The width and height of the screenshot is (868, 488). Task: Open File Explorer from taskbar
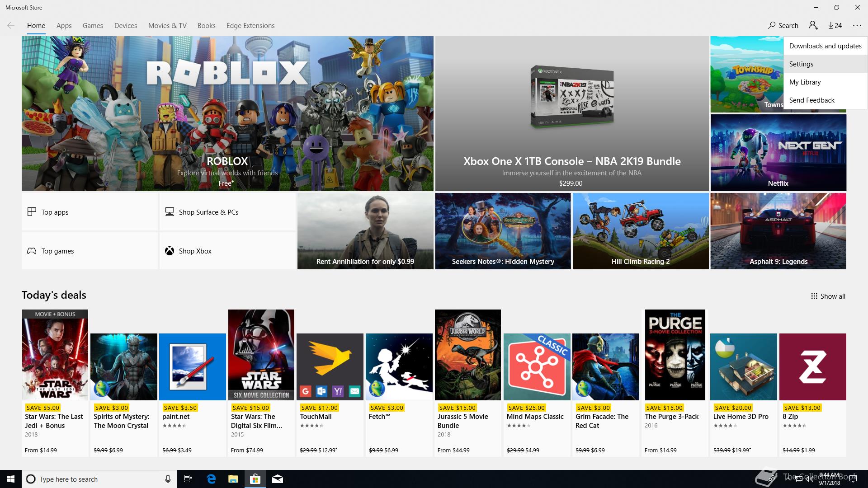tap(233, 479)
